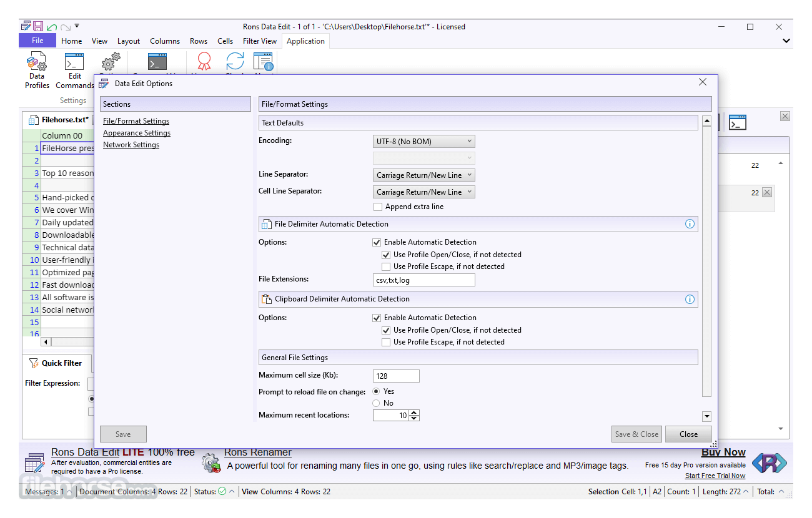Open the Line Separator dropdown
The height and width of the screenshot is (518, 812).
424,175
